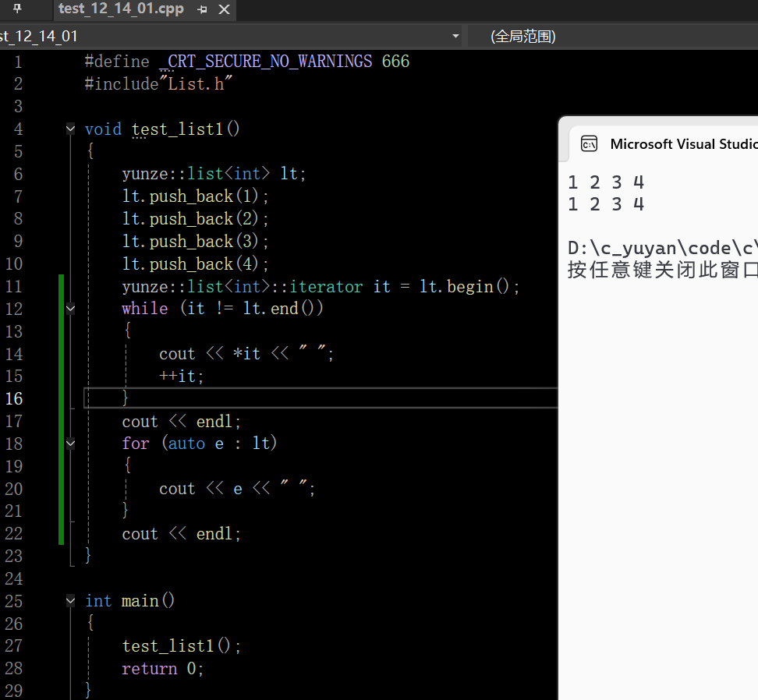Click the iterator keyword on line 11
This screenshot has width=758, height=700.
[x=326, y=287]
